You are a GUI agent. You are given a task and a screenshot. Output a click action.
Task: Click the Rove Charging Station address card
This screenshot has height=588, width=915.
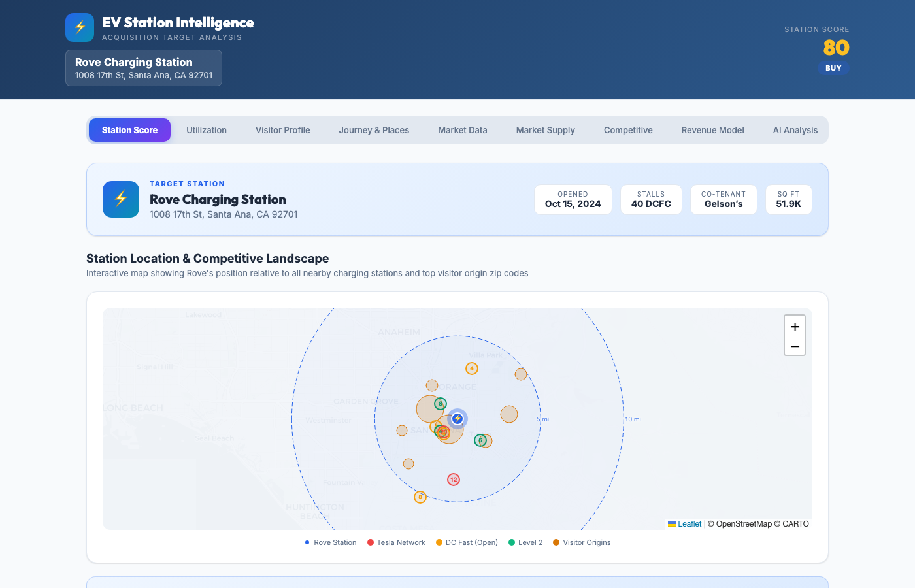tap(143, 67)
